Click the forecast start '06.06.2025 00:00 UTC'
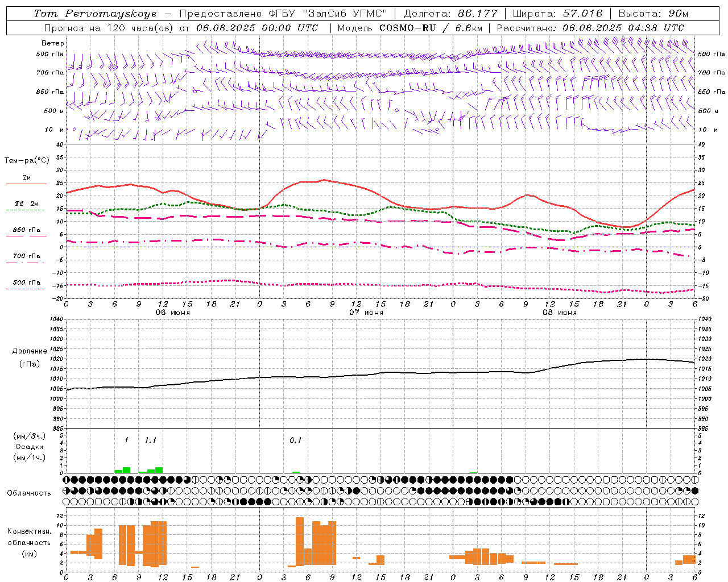The image size is (728, 582). pos(257,27)
